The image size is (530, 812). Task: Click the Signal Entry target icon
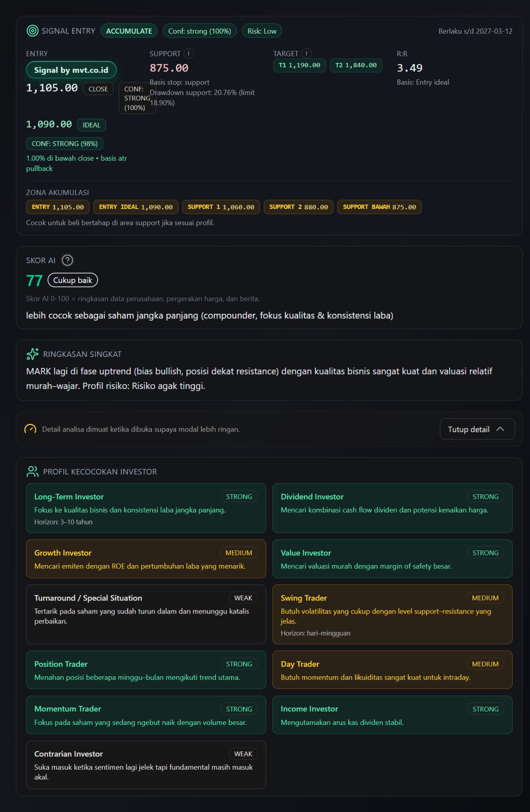32,31
